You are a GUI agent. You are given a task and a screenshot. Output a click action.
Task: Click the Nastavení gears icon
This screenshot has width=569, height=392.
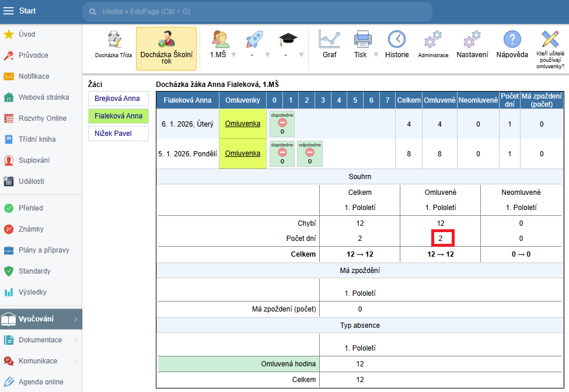(472, 40)
